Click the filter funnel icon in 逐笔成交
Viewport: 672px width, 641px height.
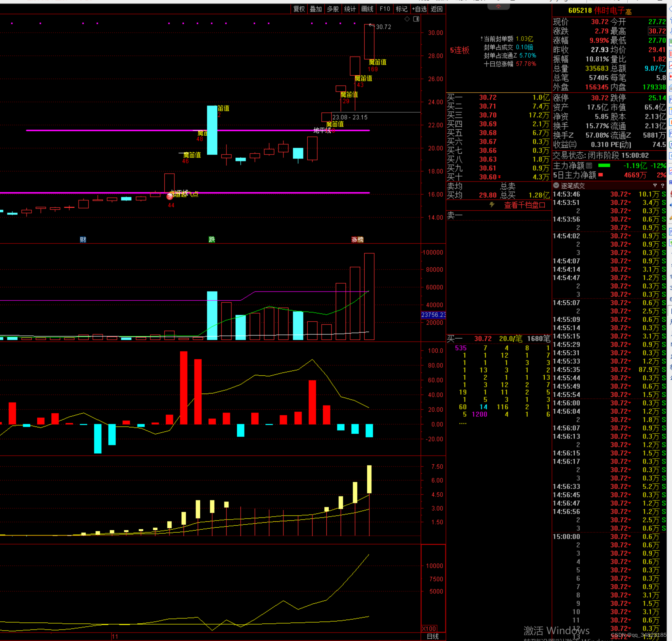click(x=655, y=185)
